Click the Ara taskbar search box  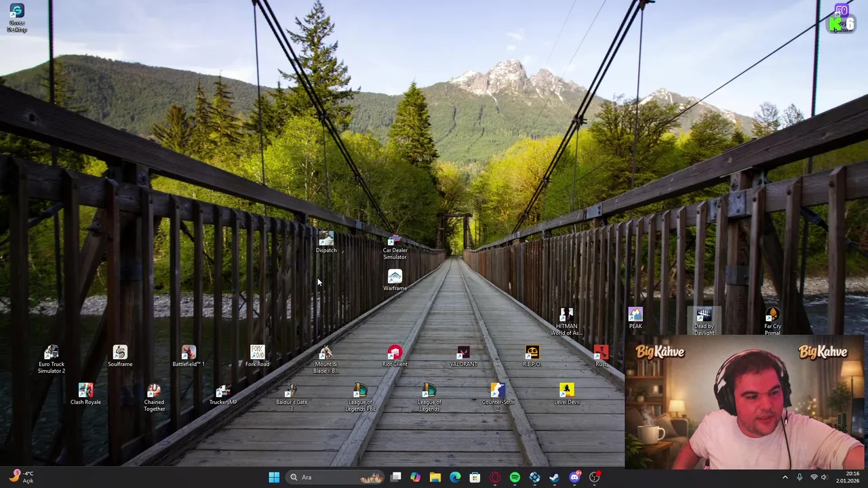pos(336,477)
